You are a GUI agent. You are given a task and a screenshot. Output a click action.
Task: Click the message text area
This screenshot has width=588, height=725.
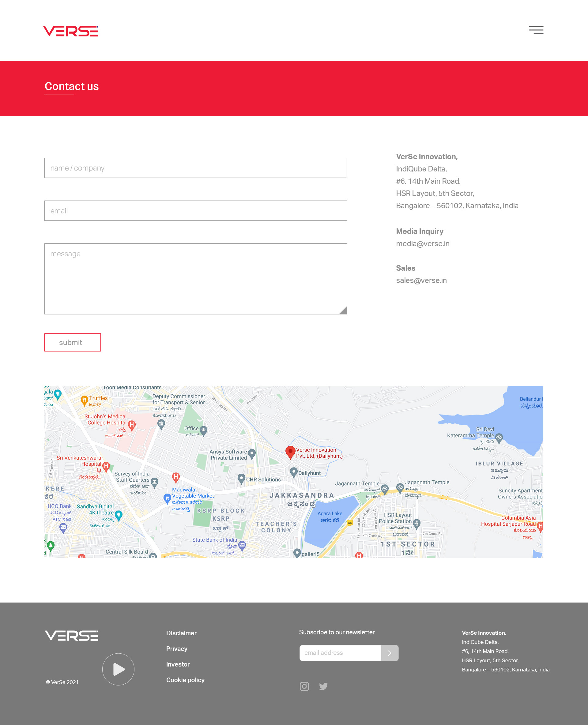coord(195,279)
